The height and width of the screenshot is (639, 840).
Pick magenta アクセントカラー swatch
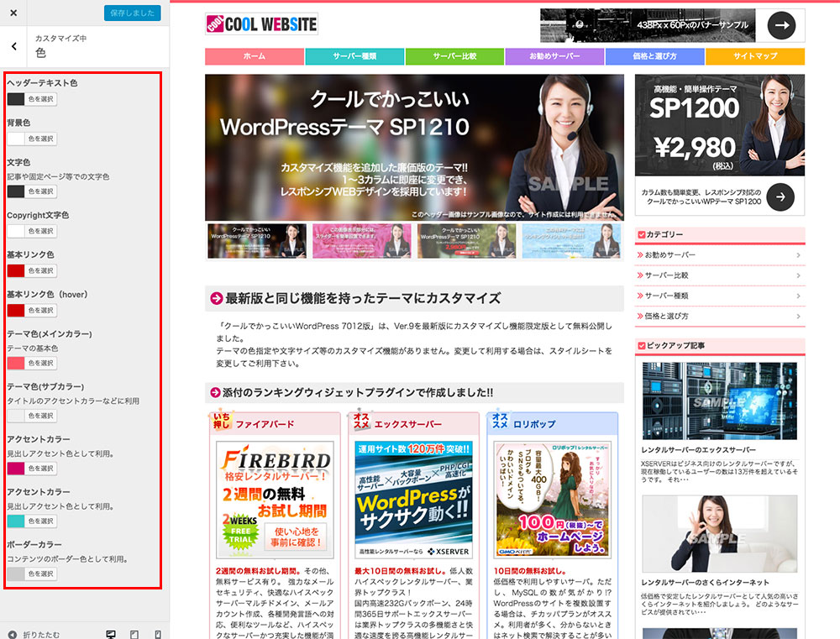(15, 469)
